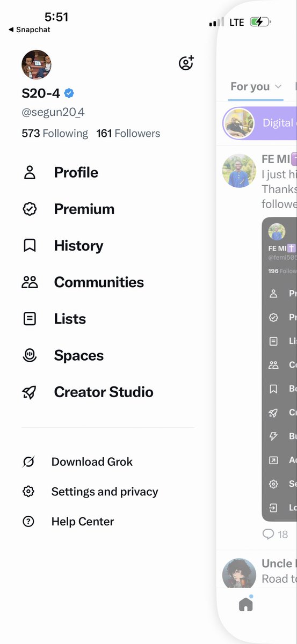The height and width of the screenshot is (644, 297).
Task: Open the Creator Studio menu item
Action: (x=104, y=392)
